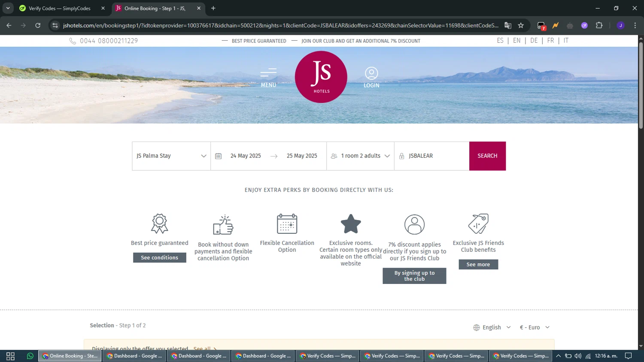Click the phone icon beside 0044 08000211229
This screenshot has height=362, width=644.
pyautogui.click(x=73, y=41)
